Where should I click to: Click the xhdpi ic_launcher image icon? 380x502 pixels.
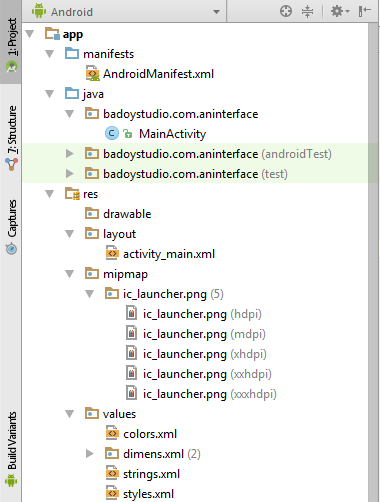(x=132, y=353)
